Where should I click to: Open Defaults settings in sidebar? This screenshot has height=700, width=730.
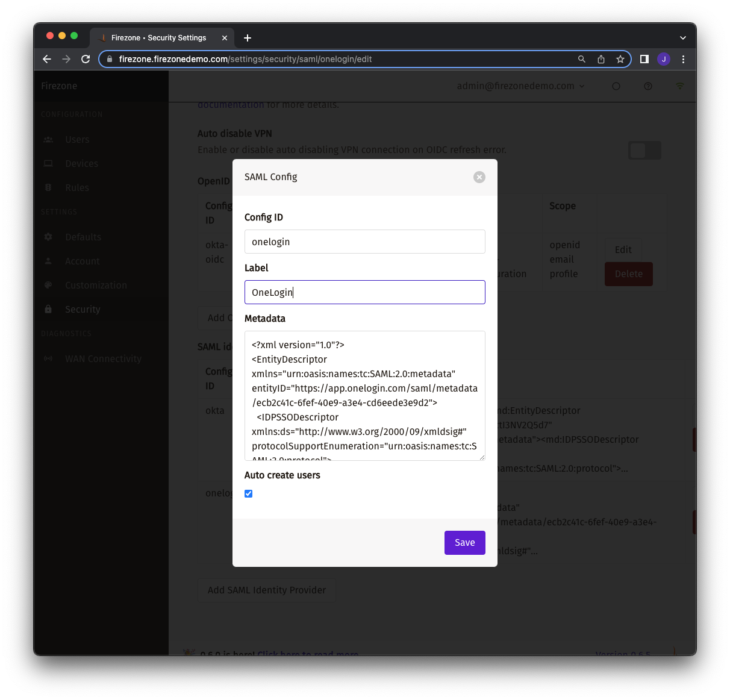pos(83,237)
